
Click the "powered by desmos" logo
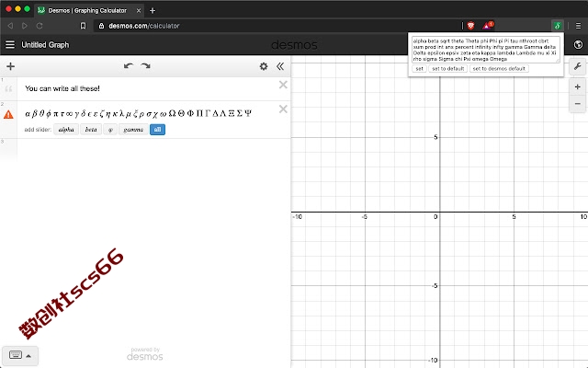pos(145,354)
